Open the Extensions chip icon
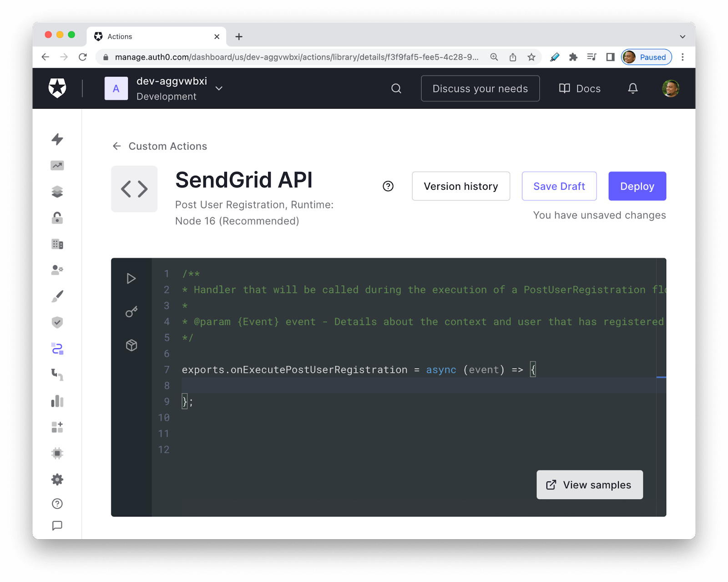 [x=57, y=453]
